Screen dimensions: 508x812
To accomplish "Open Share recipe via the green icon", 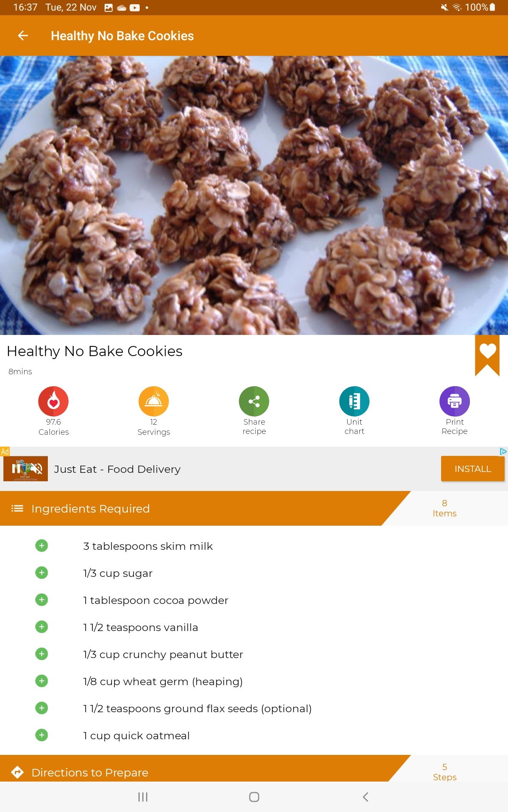I will (254, 401).
